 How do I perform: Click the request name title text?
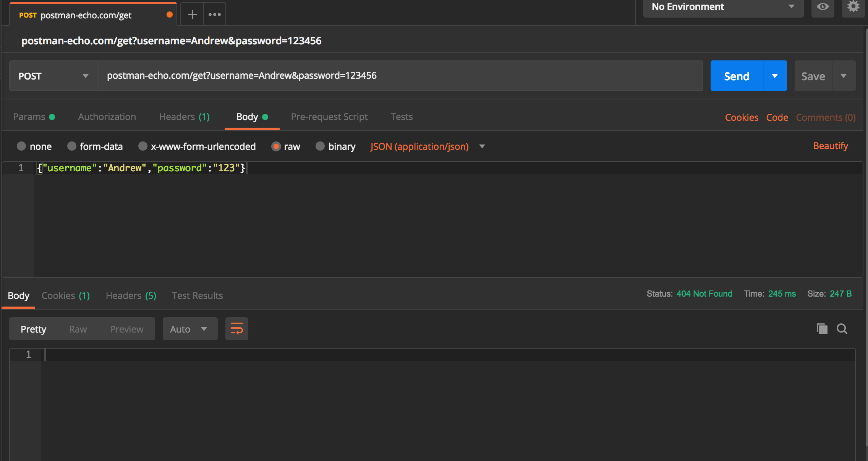[x=171, y=41]
